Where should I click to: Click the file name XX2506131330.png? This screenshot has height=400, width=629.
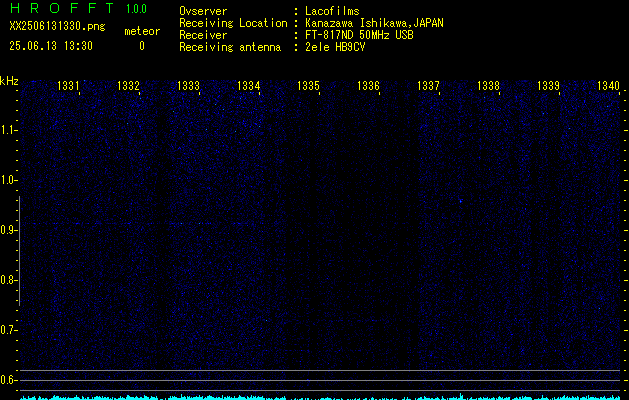pyautogui.click(x=57, y=27)
